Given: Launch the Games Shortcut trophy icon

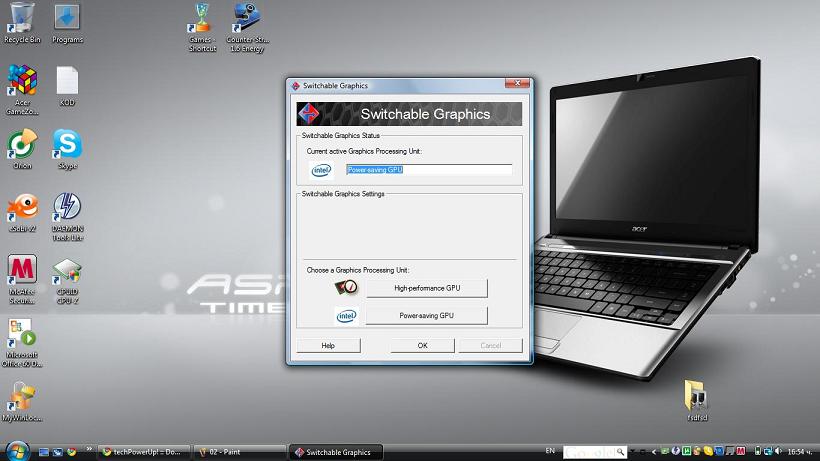Looking at the screenshot, I should [x=202, y=27].
